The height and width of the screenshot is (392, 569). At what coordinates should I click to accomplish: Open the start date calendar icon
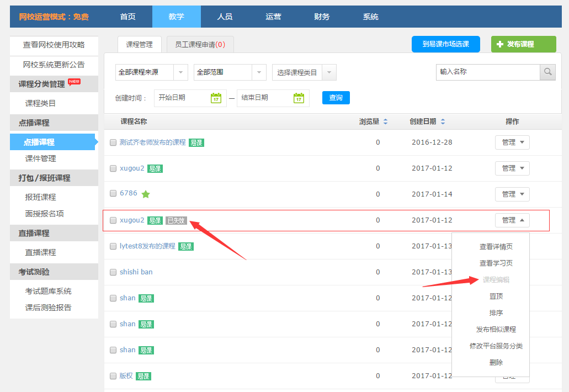tap(216, 98)
